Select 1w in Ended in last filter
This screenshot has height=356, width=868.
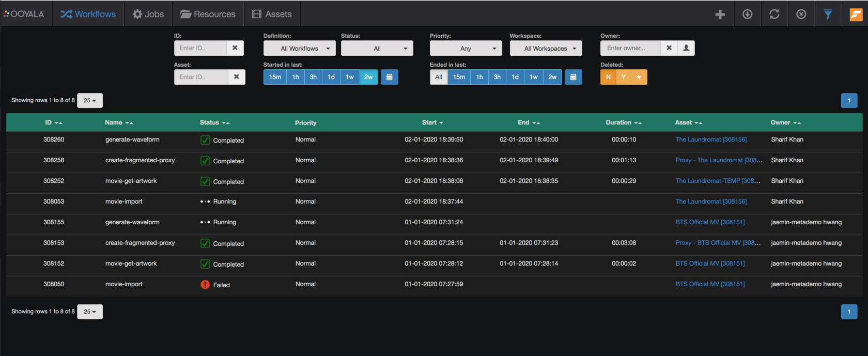(533, 77)
